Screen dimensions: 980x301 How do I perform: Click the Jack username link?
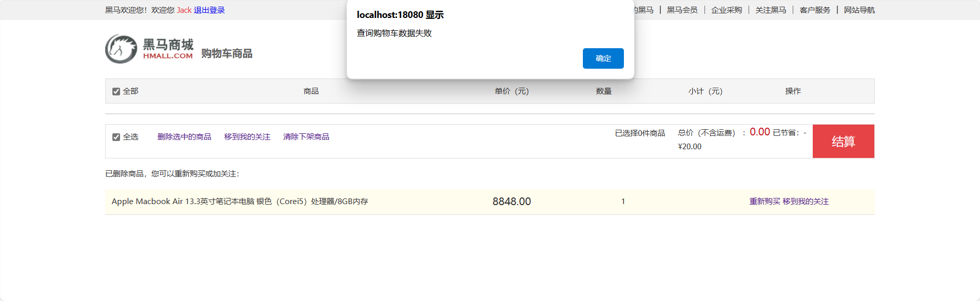point(184,10)
